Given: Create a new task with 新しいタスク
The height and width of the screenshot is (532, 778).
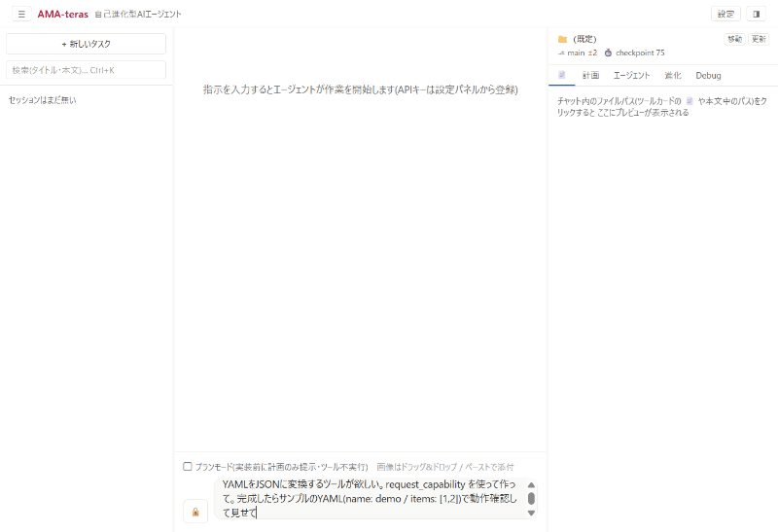Looking at the screenshot, I should pos(86,44).
